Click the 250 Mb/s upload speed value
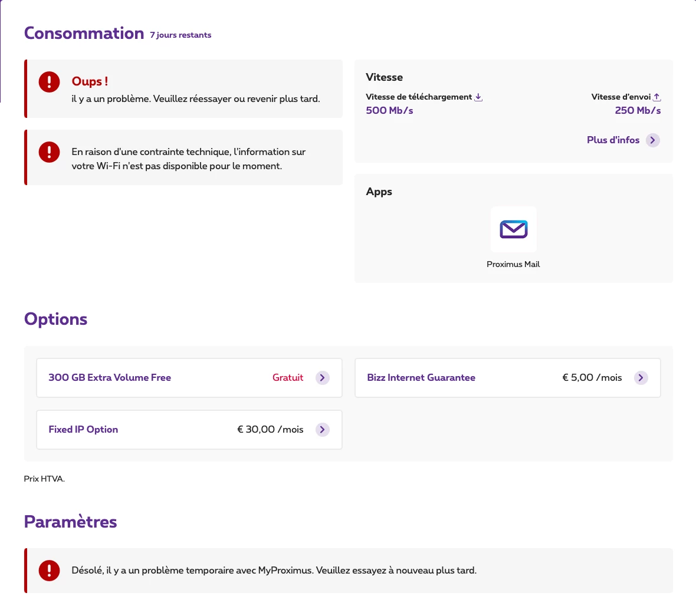Viewport: 696px width, 616px height. (638, 111)
